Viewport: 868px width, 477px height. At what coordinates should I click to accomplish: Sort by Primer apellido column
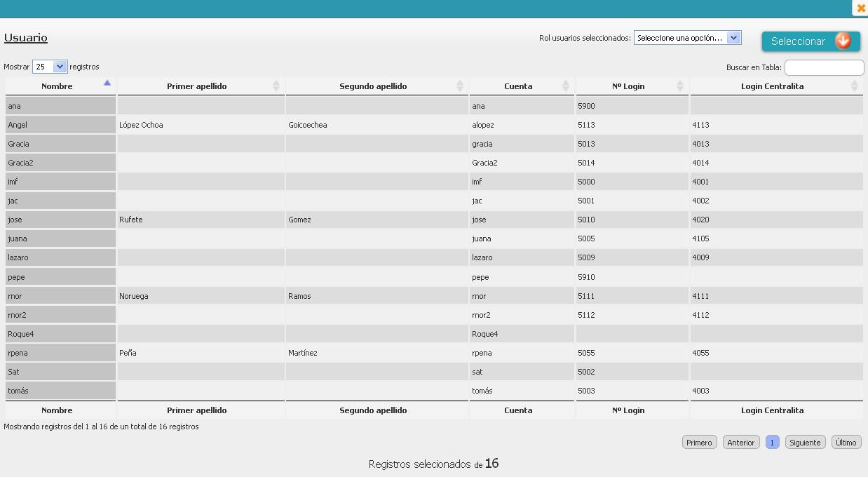pyautogui.click(x=201, y=86)
